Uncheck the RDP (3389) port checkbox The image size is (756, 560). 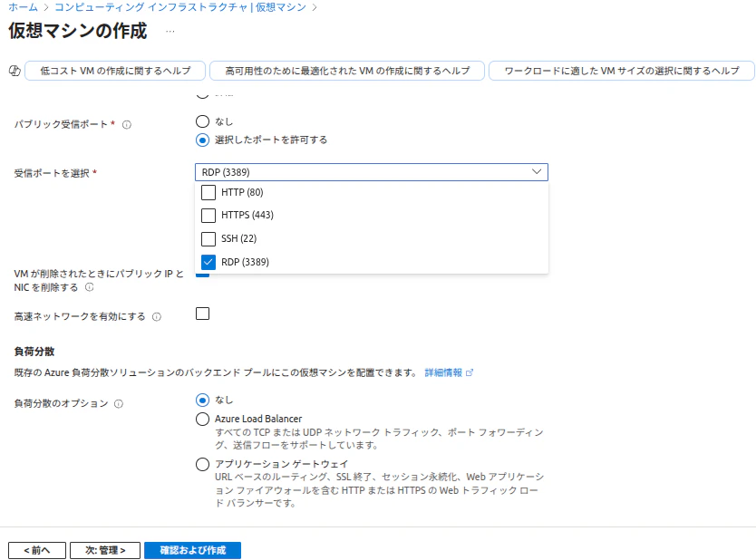pyautogui.click(x=208, y=262)
